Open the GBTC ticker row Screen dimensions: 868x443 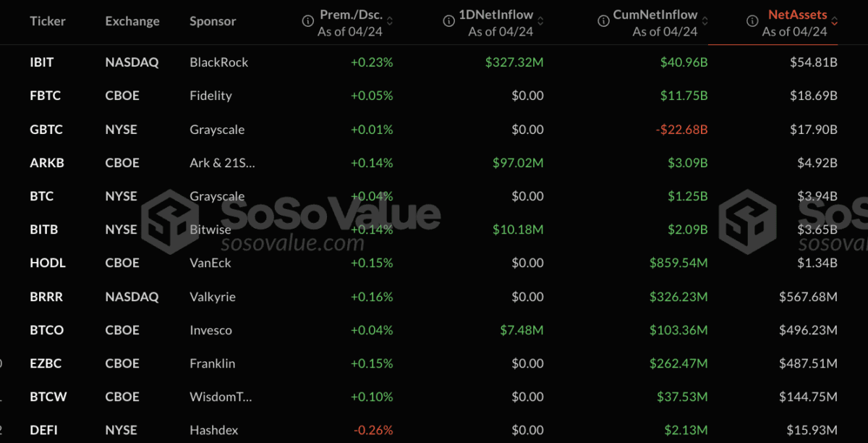coord(46,130)
